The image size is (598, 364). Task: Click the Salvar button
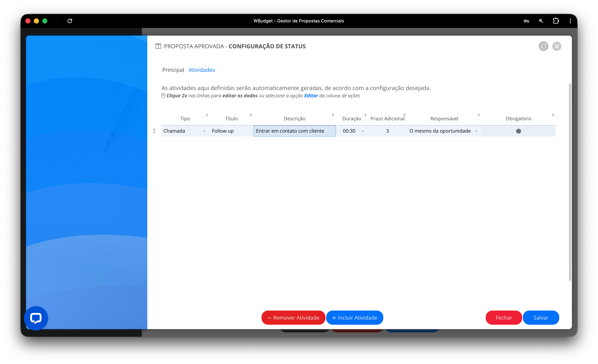[541, 318]
